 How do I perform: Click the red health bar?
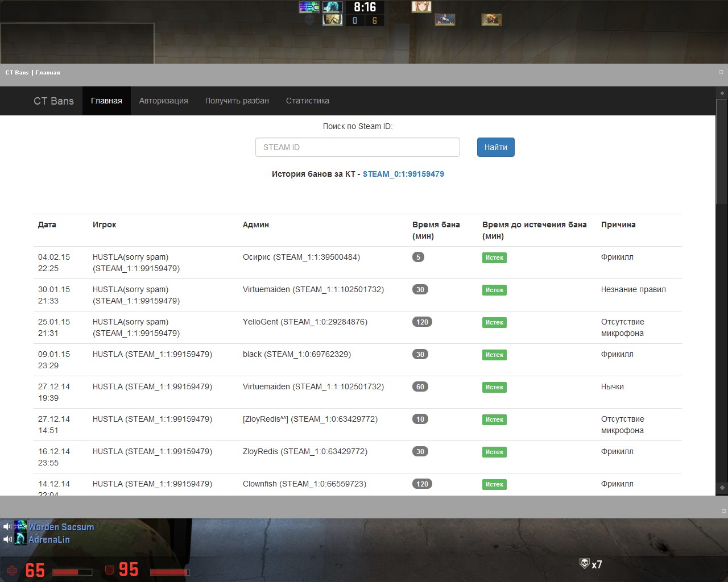click(x=72, y=572)
